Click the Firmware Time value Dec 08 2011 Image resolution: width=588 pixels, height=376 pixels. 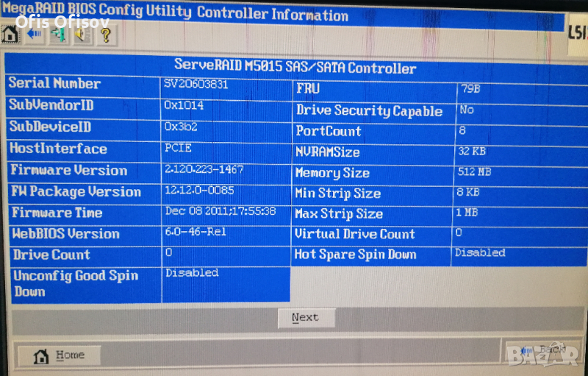(x=220, y=211)
